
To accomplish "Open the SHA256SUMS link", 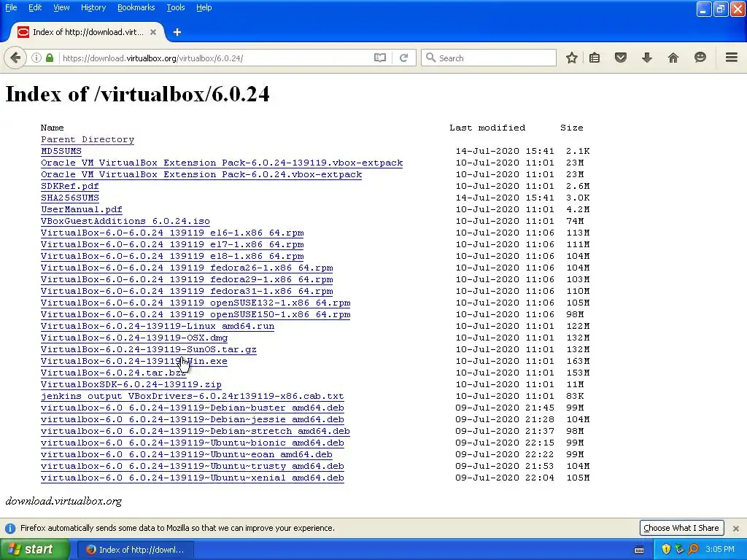I will (x=69, y=198).
